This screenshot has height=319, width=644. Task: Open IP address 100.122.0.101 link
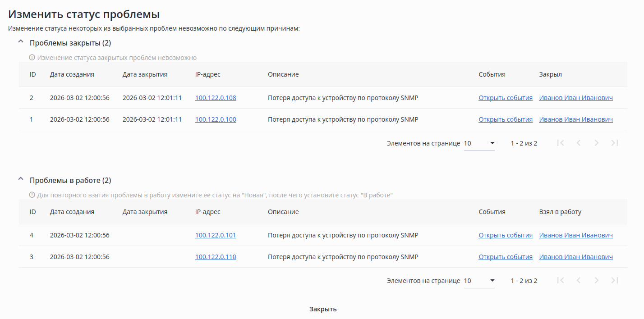pyautogui.click(x=216, y=235)
